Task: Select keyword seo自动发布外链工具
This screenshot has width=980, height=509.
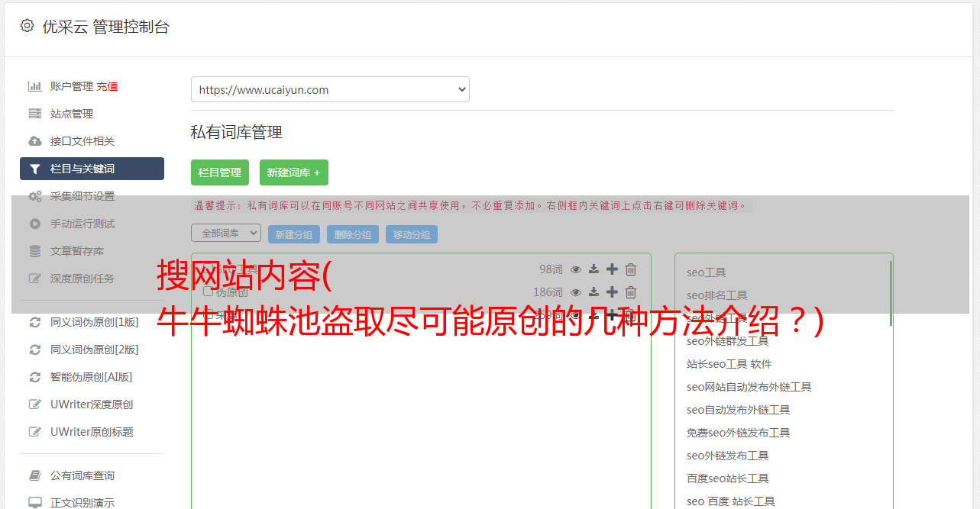Action: coord(739,410)
